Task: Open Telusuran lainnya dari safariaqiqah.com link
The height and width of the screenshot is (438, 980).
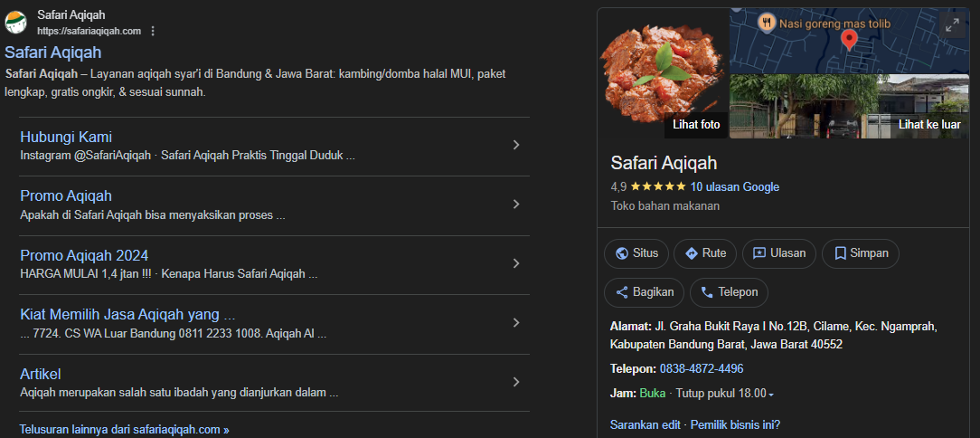Action: pyautogui.click(x=124, y=430)
